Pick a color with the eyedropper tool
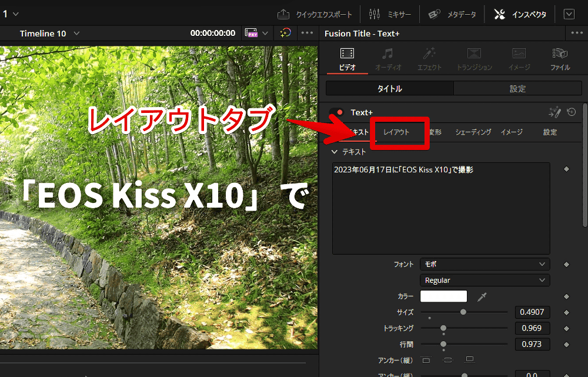 pyautogui.click(x=482, y=297)
